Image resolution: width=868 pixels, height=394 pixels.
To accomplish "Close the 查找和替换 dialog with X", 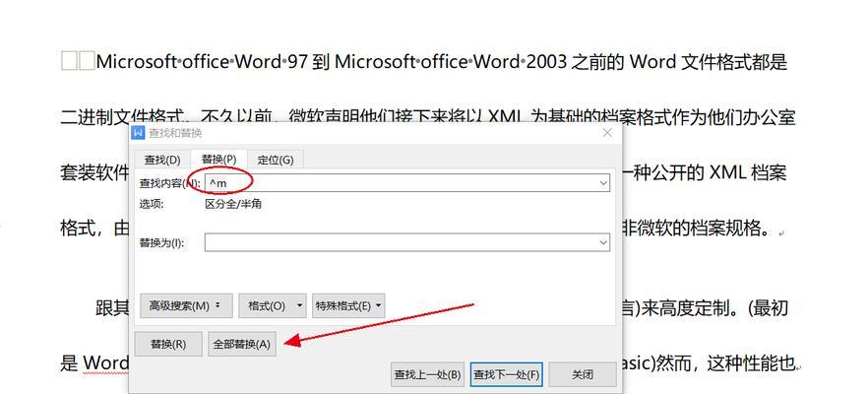I will (x=607, y=133).
